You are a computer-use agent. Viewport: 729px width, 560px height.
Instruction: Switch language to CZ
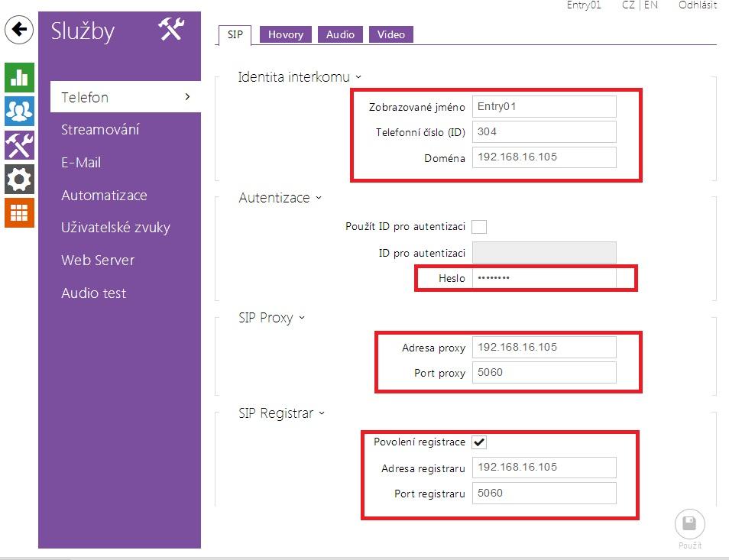tap(628, 5)
